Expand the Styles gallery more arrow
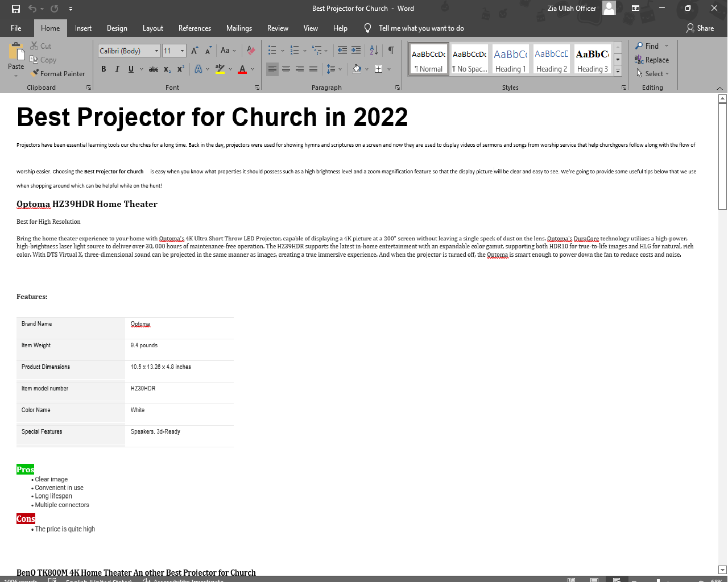728x582 pixels. click(618, 71)
